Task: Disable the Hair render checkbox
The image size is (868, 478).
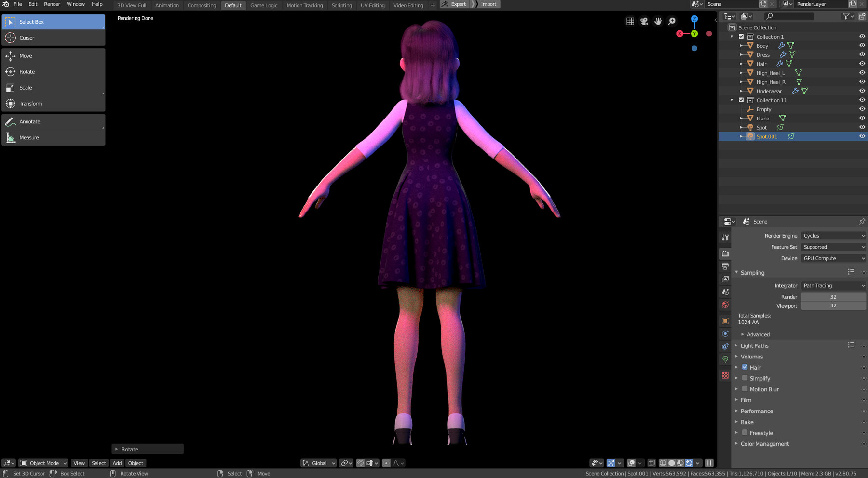Action: point(745,367)
